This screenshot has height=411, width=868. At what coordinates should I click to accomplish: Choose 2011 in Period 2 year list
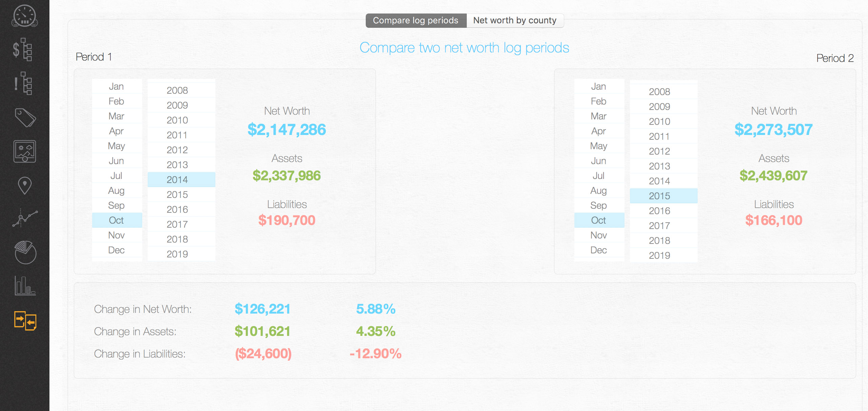coord(663,136)
